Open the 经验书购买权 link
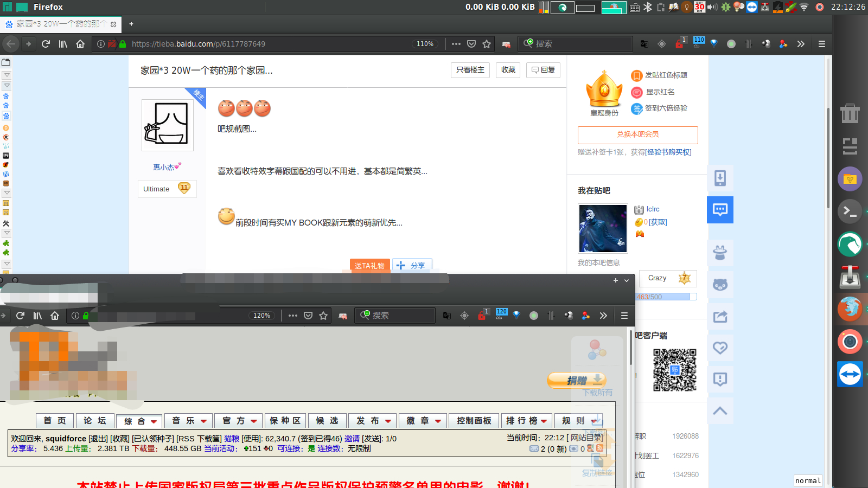 tap(668, 152)
